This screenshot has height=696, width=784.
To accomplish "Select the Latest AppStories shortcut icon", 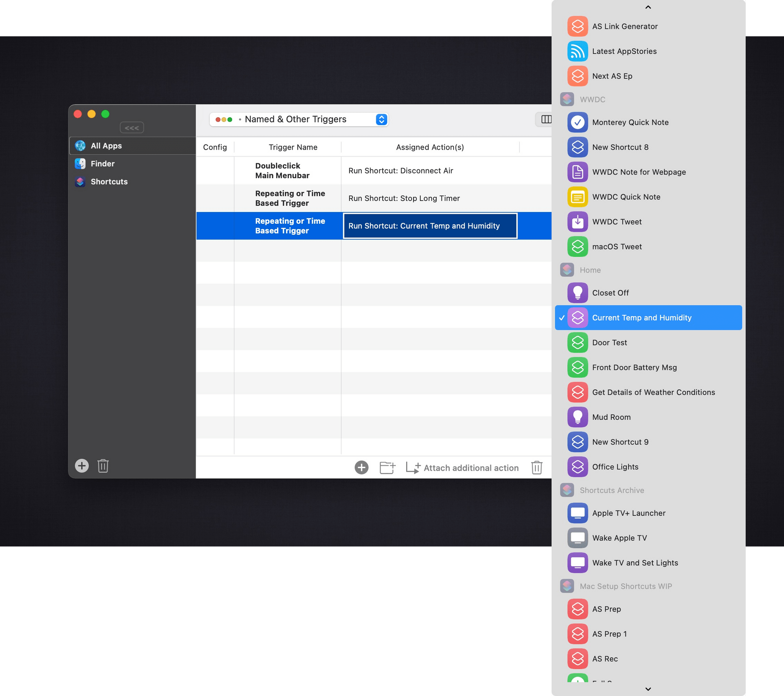I will pyautogui.click(x=576, y=51).
